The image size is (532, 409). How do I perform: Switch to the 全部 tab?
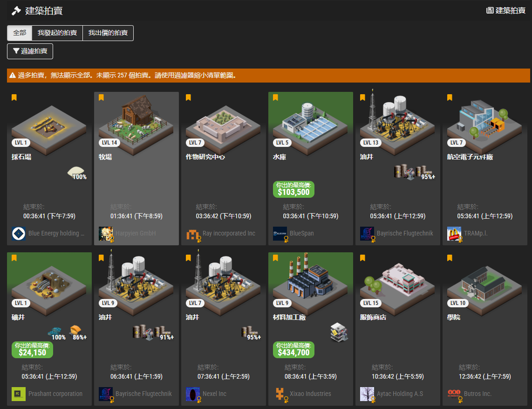(20, 33)
